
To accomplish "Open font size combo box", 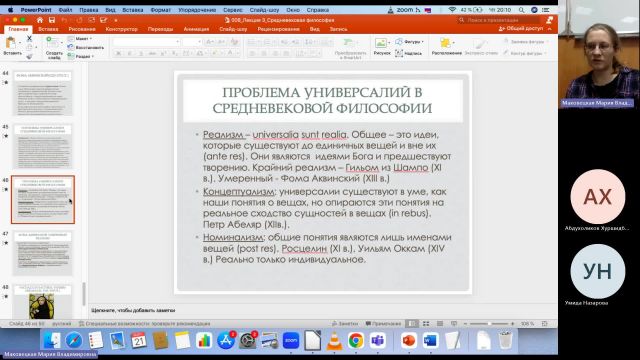I will pyautogui.click(x=192, y=42).
